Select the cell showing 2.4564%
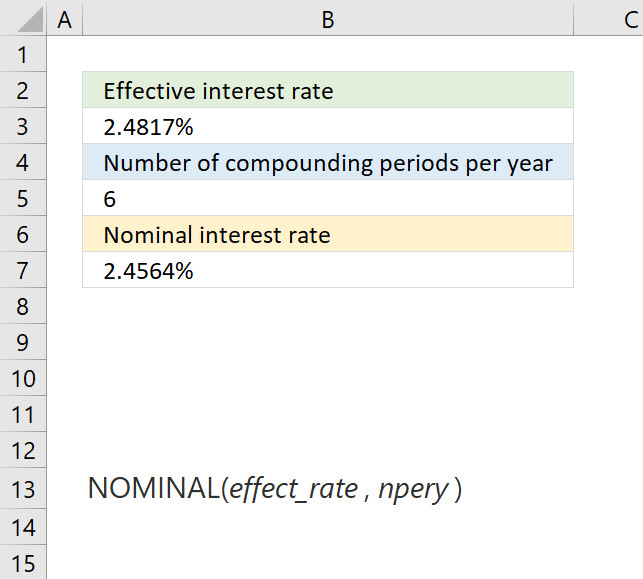 point(328,270)
